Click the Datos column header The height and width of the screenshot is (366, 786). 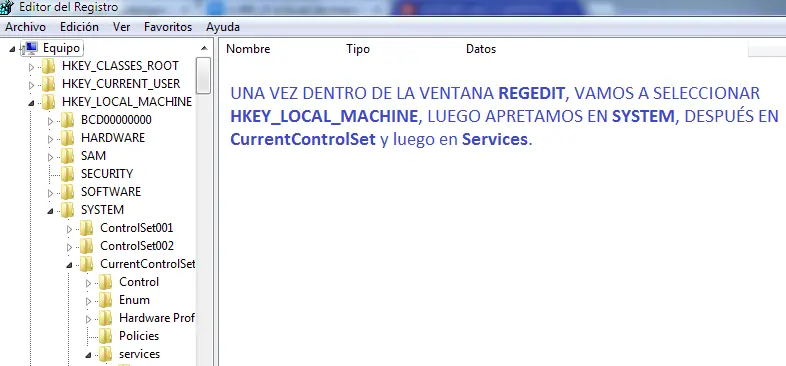click(x=481, y=49)
